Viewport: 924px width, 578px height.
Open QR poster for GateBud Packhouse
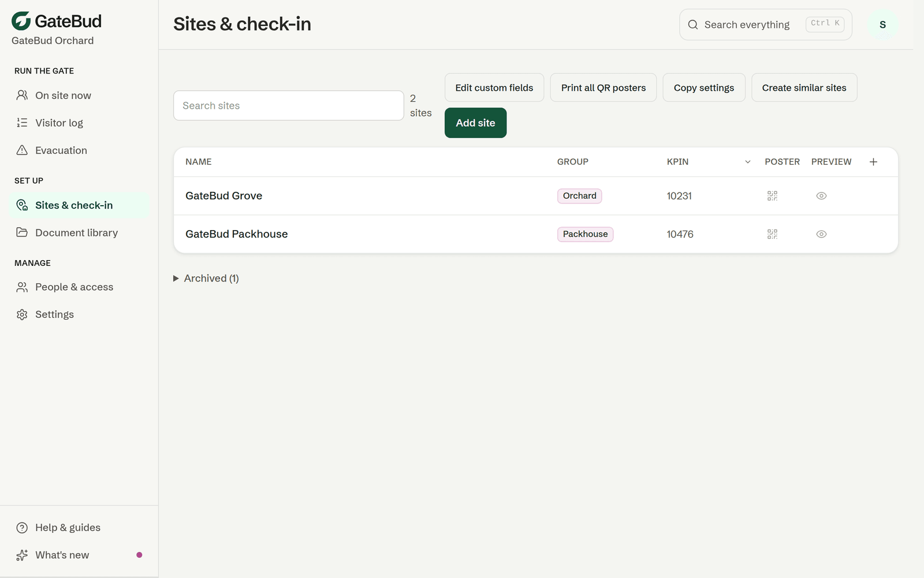[772, 234]
